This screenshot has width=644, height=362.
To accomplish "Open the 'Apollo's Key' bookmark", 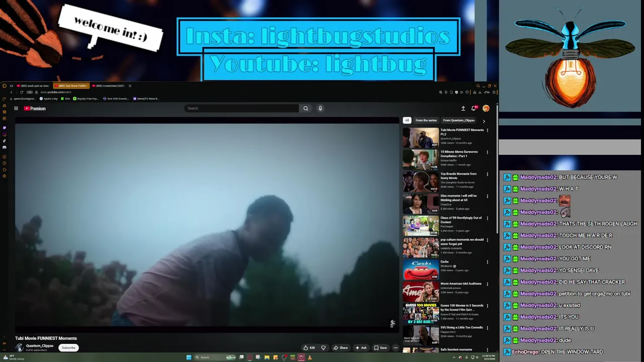I will [x=49, y=99].
